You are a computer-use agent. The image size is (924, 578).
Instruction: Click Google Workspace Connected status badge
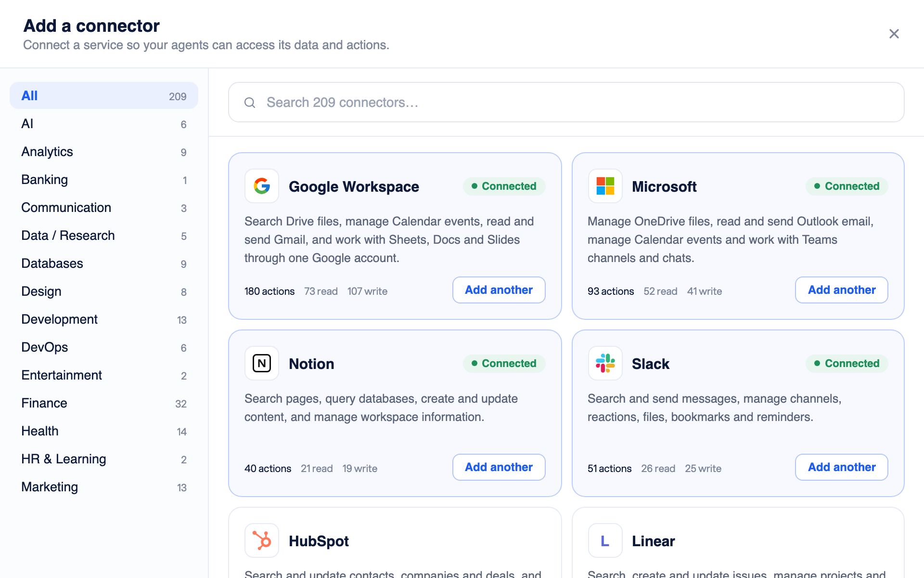[504, 186]
